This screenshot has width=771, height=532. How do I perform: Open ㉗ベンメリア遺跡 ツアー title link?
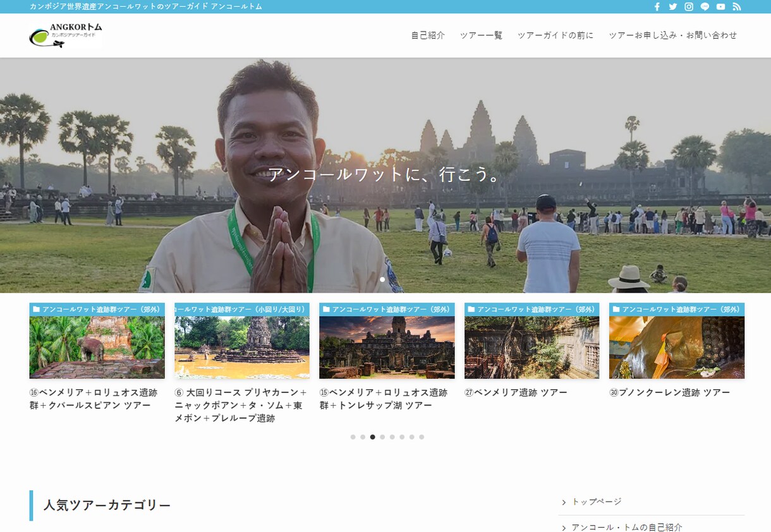pos(516,392)
